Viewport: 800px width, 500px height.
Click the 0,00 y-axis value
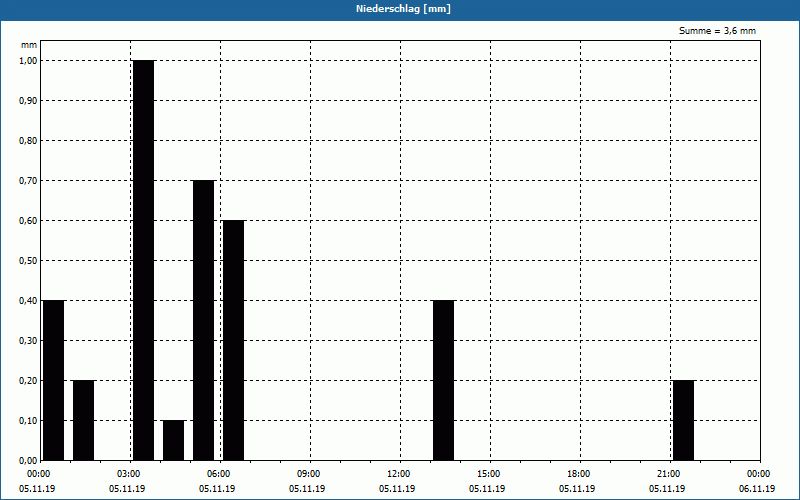tap(28, 461)
